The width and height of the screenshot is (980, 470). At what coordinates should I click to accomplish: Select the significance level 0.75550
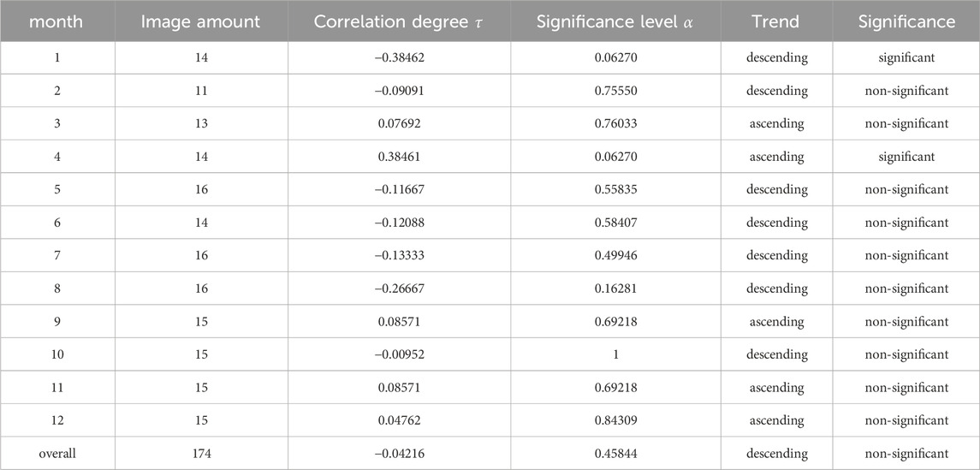coord(615,91)
